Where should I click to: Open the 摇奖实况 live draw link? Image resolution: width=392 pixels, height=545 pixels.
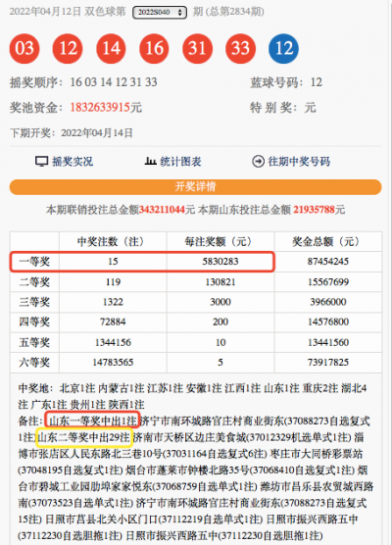(x=73, y=162)
